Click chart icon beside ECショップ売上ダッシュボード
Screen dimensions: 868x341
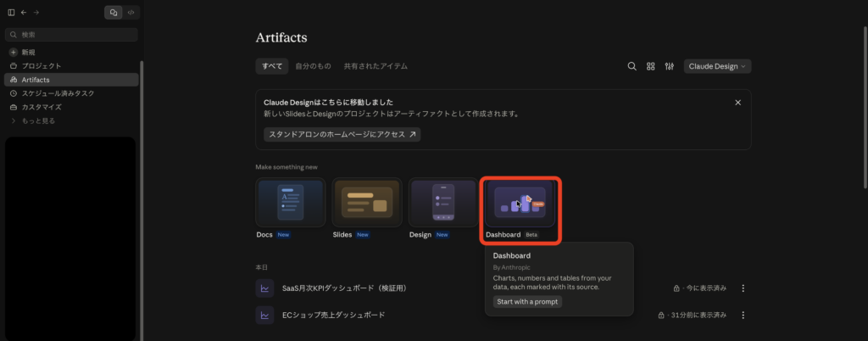click(264, 315)
